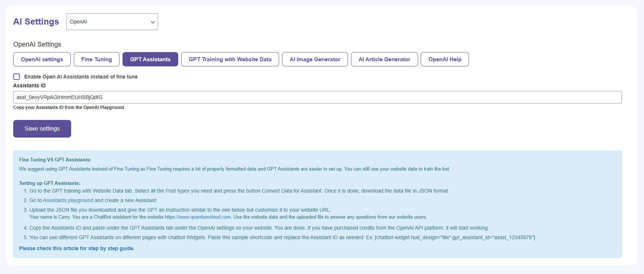Follow the https://www.quantumcloud.com link

click(x=198, y=217)
